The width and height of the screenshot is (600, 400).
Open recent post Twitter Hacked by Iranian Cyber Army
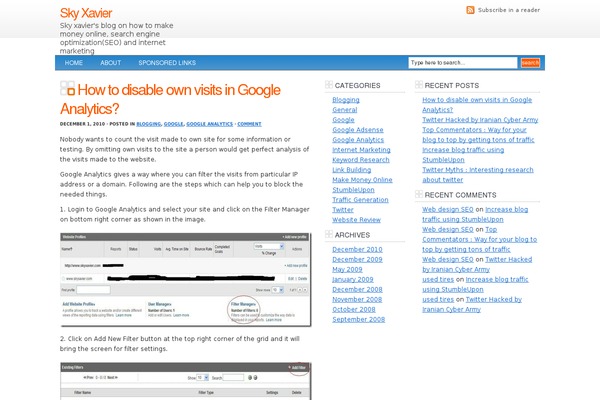pyautogui.click(x=480, y=120)
